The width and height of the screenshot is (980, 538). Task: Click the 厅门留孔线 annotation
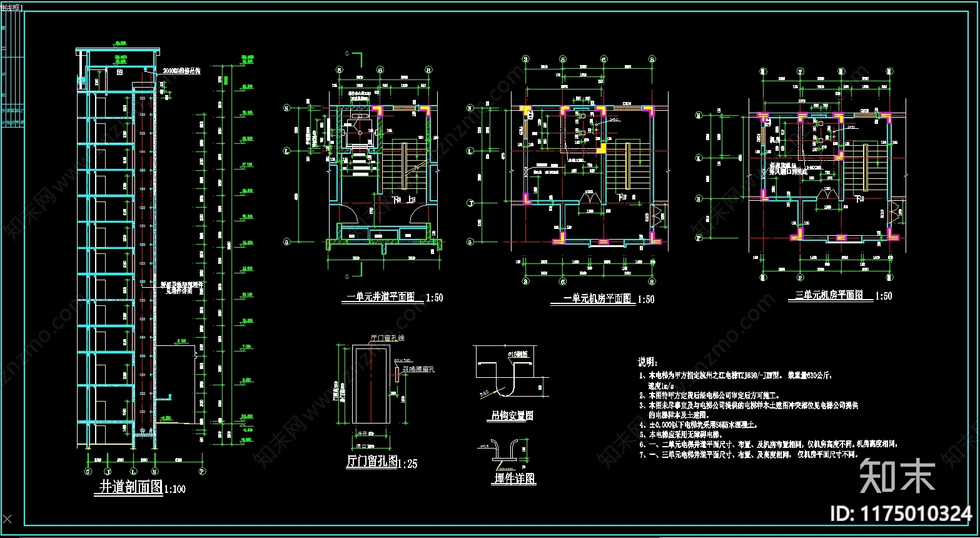tap(388, 338)
